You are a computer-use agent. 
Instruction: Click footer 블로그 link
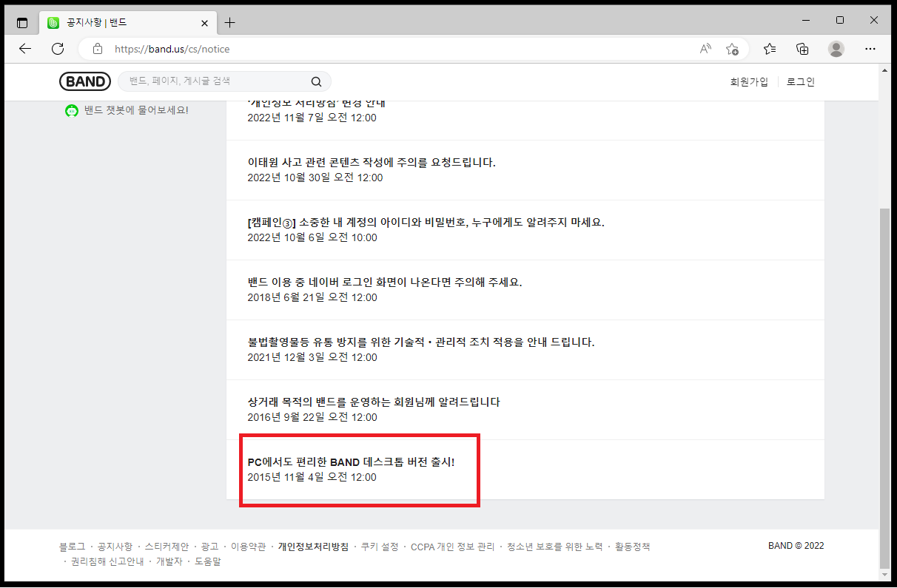coord(72,547)
